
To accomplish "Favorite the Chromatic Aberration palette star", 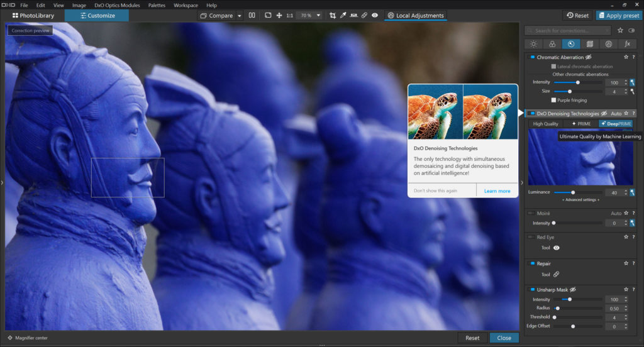I will pyautogui.click(x=626, y=57).
